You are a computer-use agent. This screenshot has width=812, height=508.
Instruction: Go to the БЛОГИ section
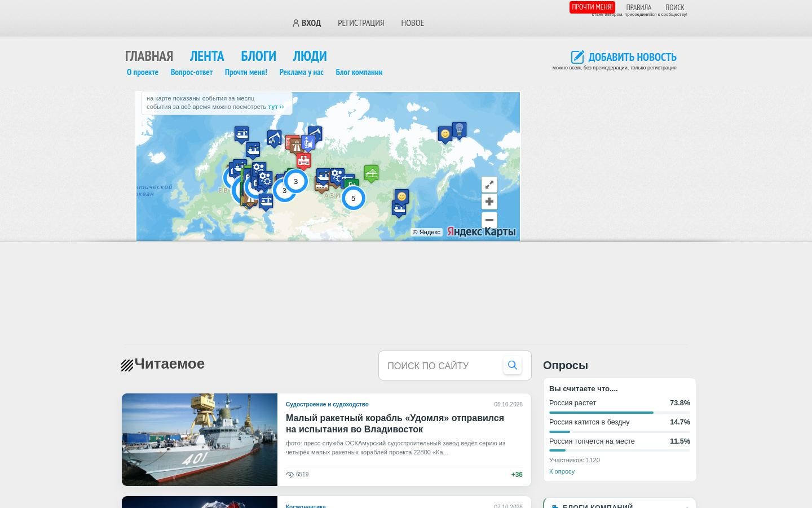(258, 56)
